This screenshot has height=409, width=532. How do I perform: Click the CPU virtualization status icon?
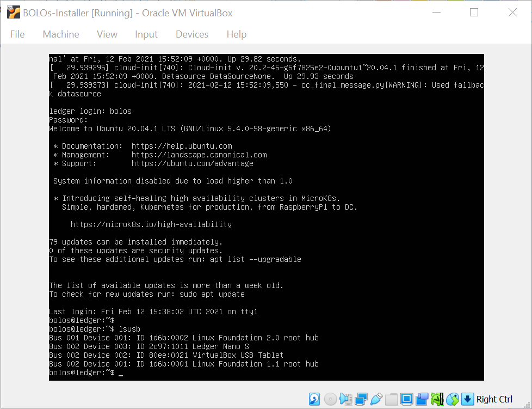coord(437,399)
